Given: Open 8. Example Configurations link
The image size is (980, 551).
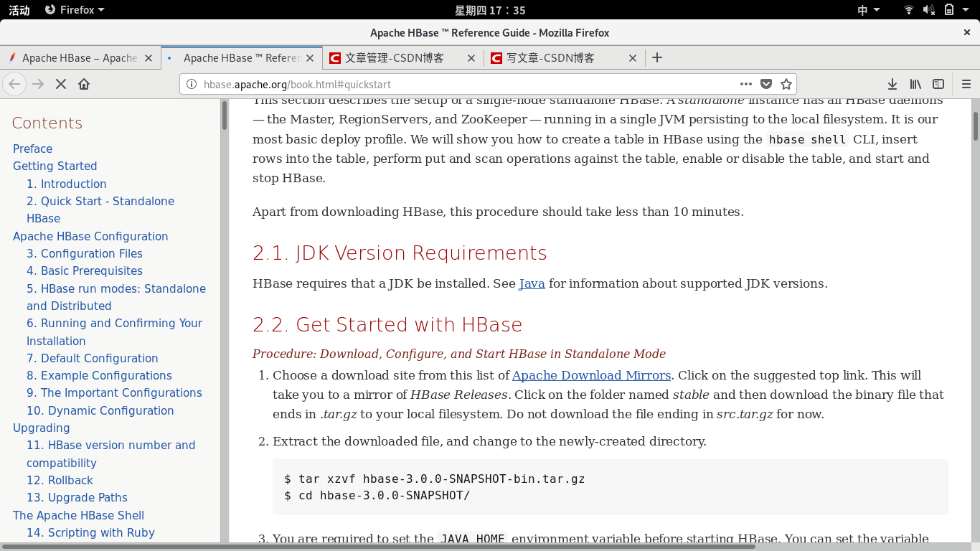Looking at the screenshot, I should [x=100, y=375].
